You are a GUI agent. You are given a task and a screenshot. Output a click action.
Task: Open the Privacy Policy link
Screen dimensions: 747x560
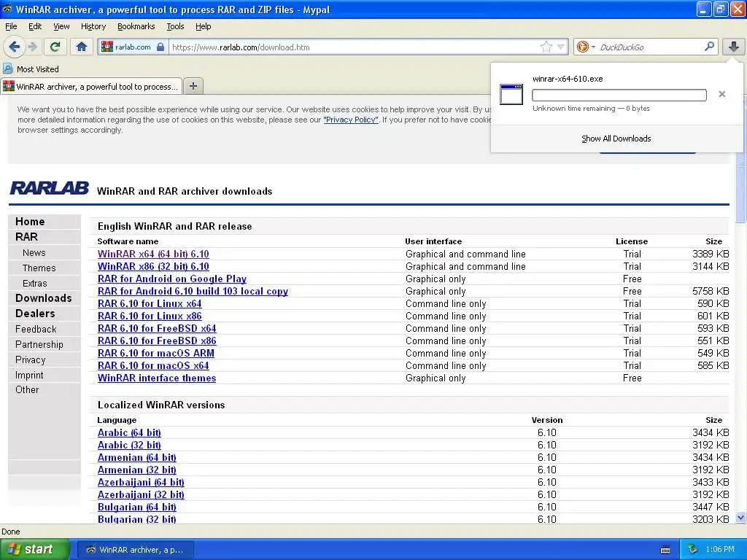351,120
